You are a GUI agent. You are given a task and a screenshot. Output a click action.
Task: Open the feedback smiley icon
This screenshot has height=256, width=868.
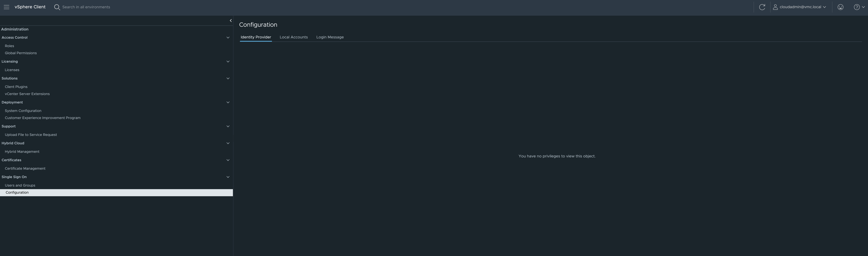(840, 7)
